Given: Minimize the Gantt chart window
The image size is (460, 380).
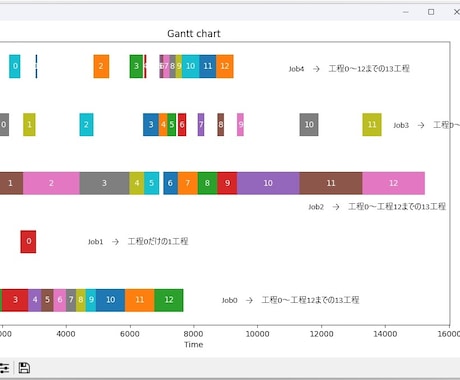Looking at the screenshot, I should (406, 12).
